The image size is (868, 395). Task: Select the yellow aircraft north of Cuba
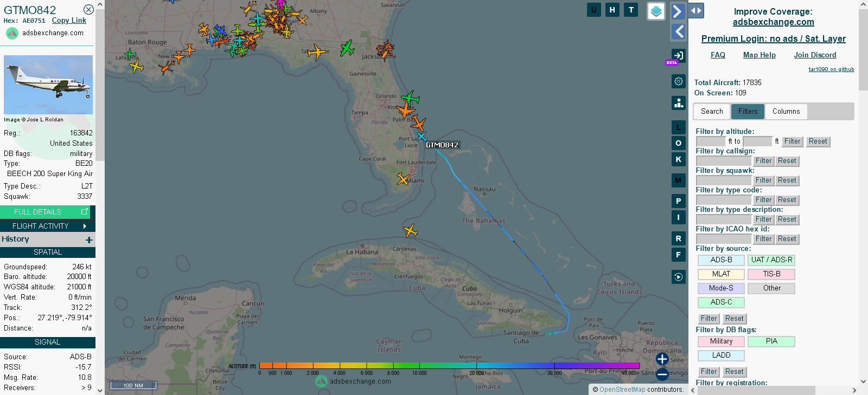pyautogui.click(x=411, y=231)
